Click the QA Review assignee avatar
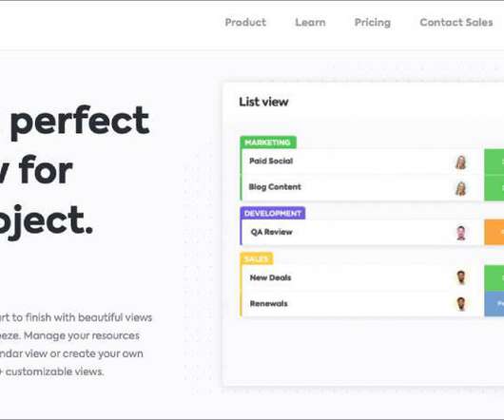504x420 pixels. tap(461, 233)
